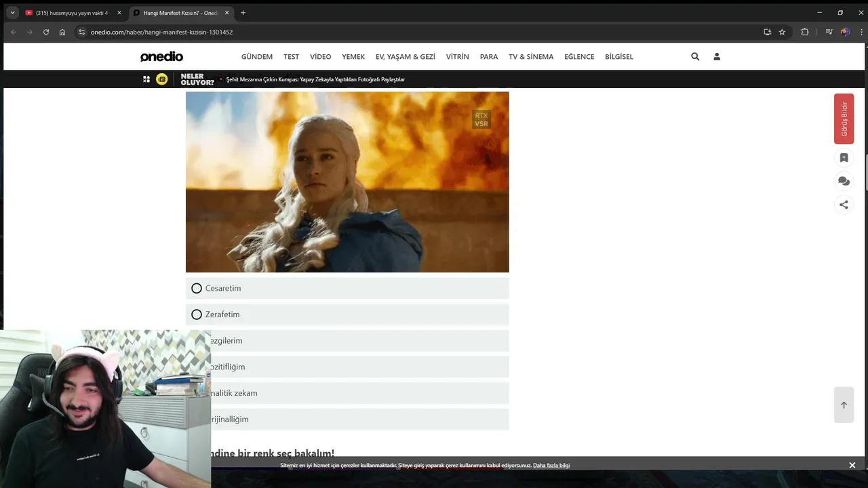Open the TEST menu
The height and width of the screenshot is (488, 868).
[x=291, y=57]
